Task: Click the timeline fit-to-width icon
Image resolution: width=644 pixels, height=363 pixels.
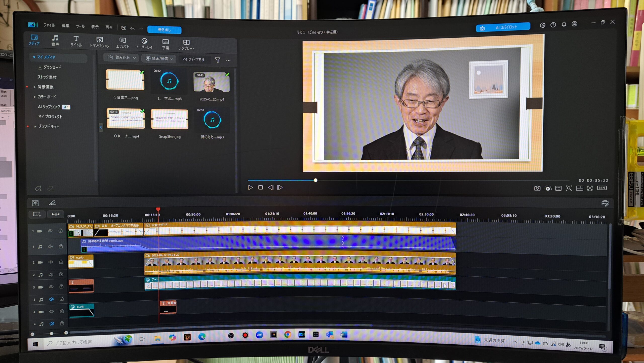Action: [x=56, y=214]
